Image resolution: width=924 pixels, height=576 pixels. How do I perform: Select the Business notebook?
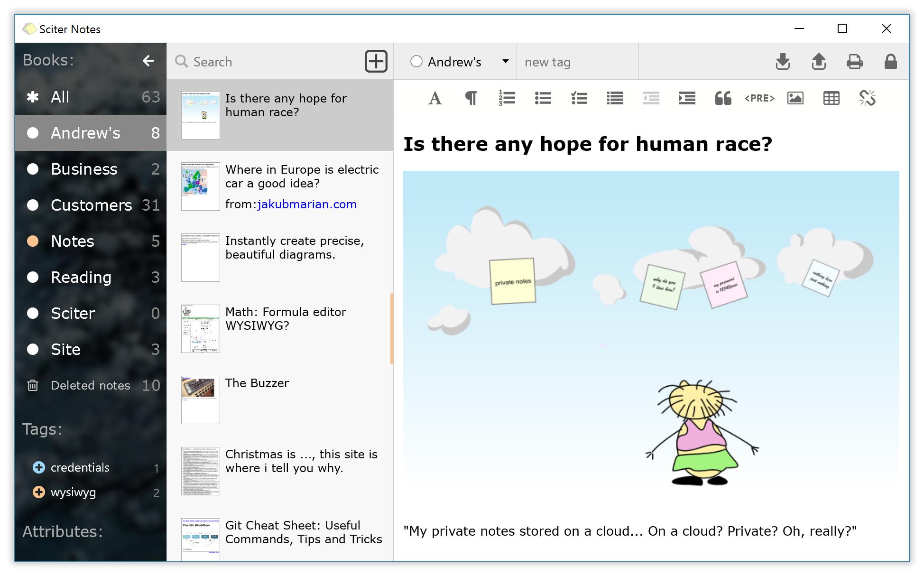(x=85, y=169)
